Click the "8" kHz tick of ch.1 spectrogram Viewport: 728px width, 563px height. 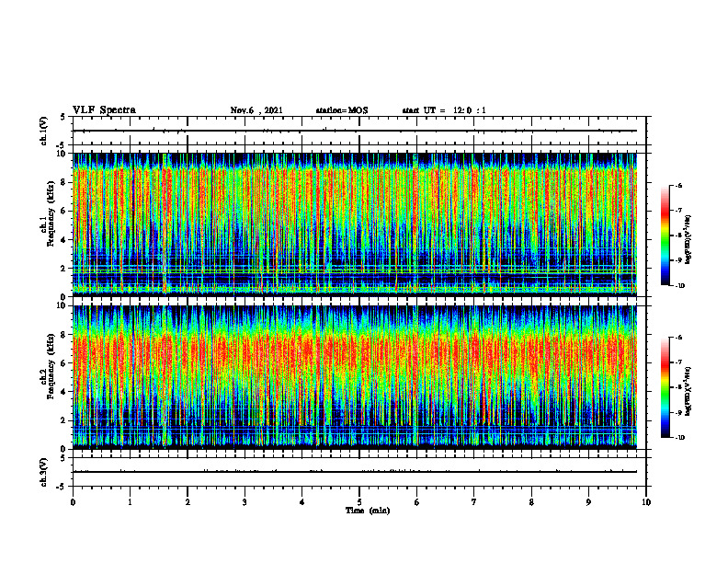63,182
